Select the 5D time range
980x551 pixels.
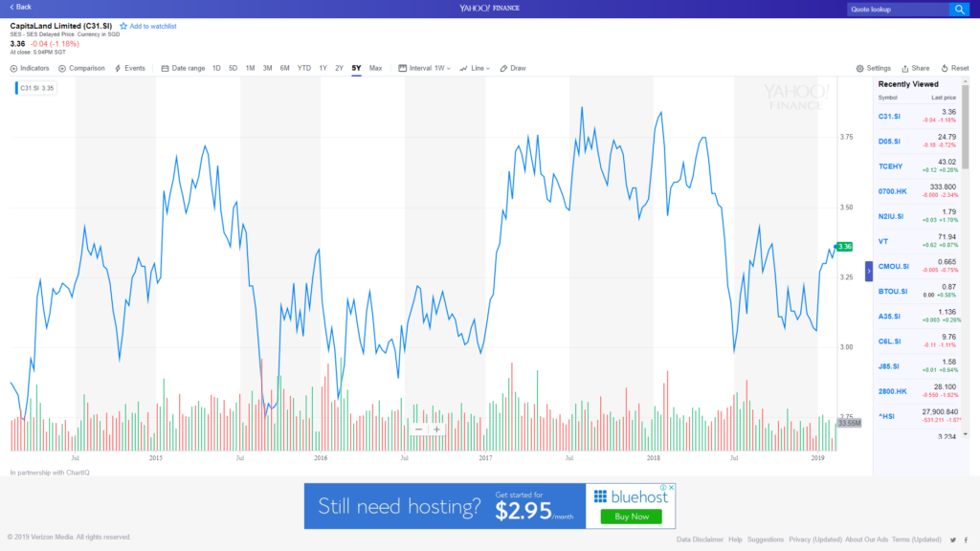(x=234, y=68)
